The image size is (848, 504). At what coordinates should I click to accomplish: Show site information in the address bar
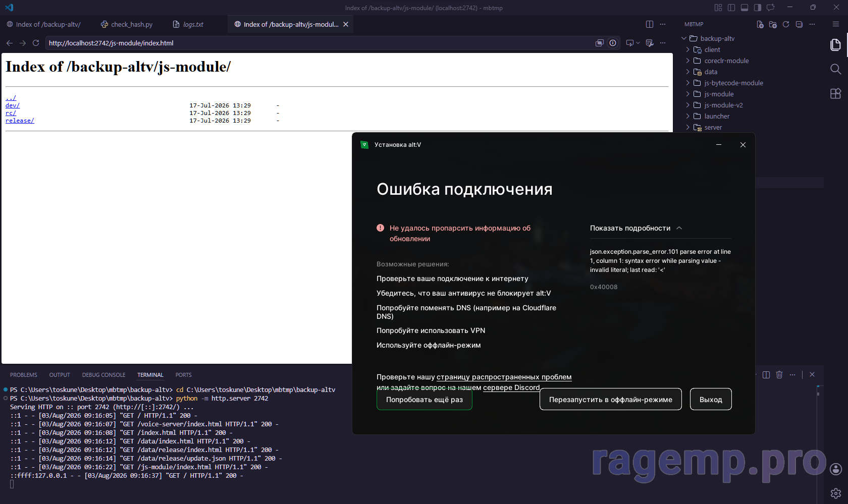tap(613, 43)
